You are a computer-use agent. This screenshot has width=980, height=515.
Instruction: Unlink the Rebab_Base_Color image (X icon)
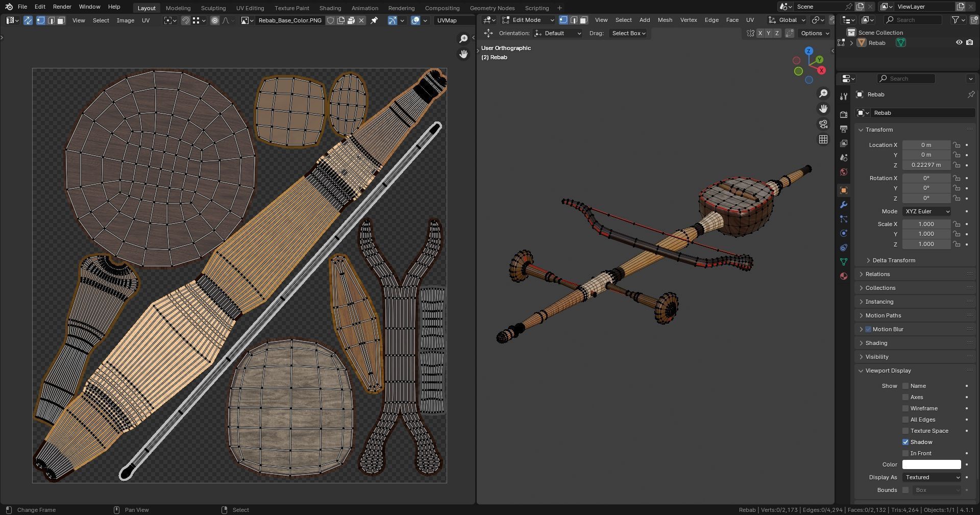pos(361,20)
